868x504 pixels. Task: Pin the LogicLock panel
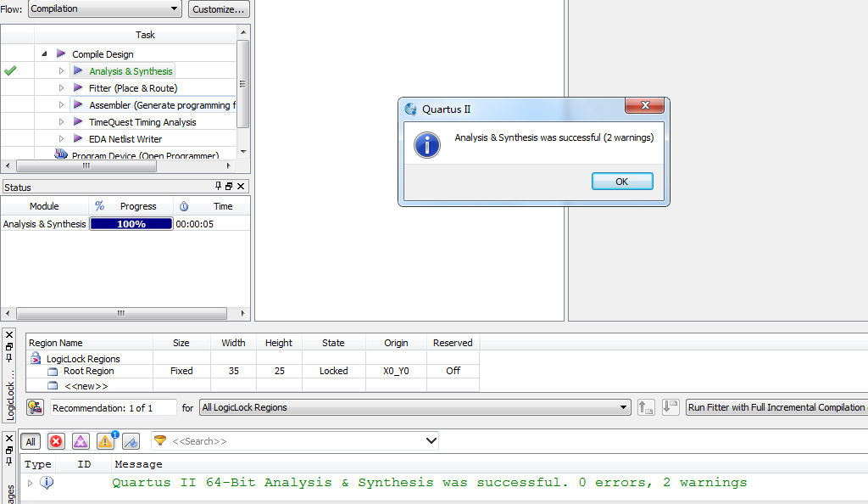pyautogui.click(x=9, y=358)
